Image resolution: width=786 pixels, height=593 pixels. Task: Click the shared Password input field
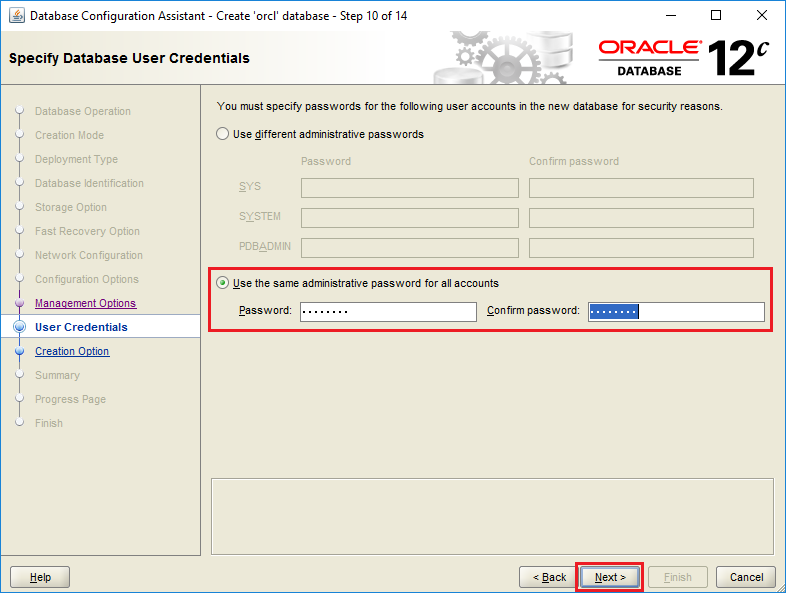pyautogui.click(x=388, y=311)
